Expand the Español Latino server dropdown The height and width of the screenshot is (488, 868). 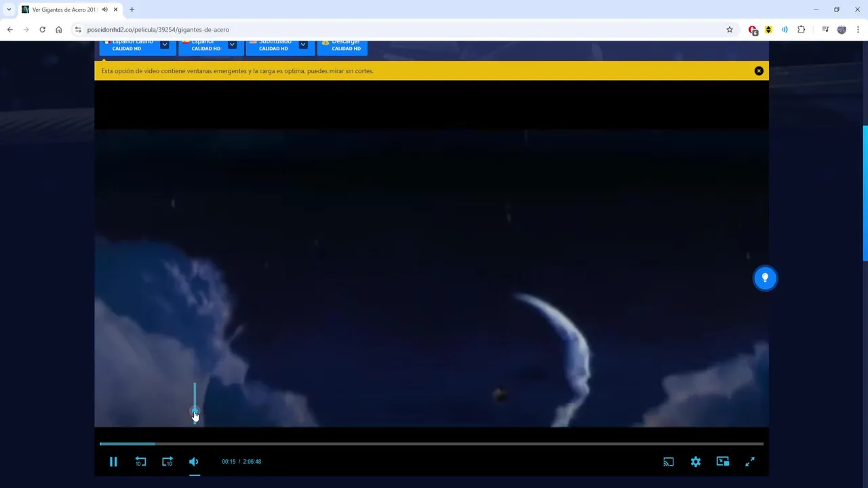[164, 45]
